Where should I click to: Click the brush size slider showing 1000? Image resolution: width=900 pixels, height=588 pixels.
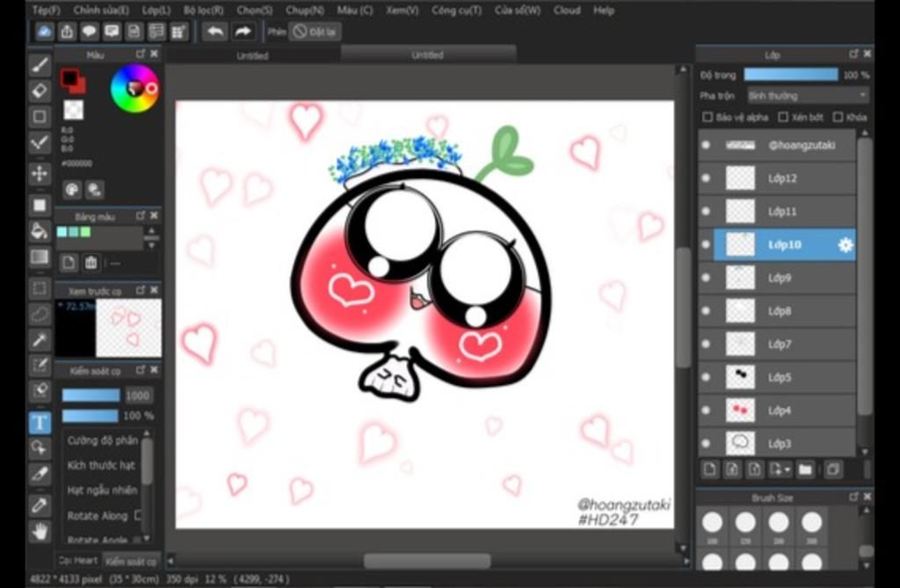(x=91, y=395)
